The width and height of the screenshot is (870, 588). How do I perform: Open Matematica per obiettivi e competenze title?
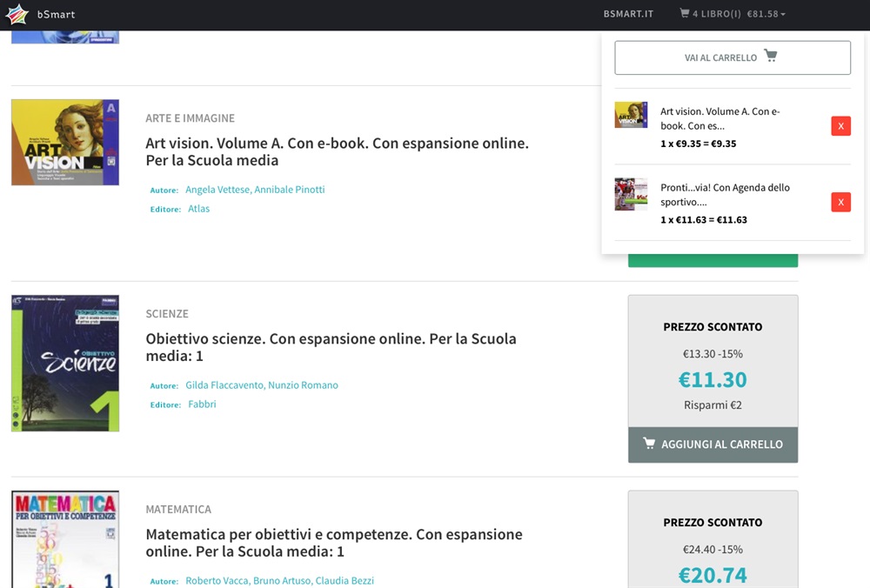click(x=334, y=543)
